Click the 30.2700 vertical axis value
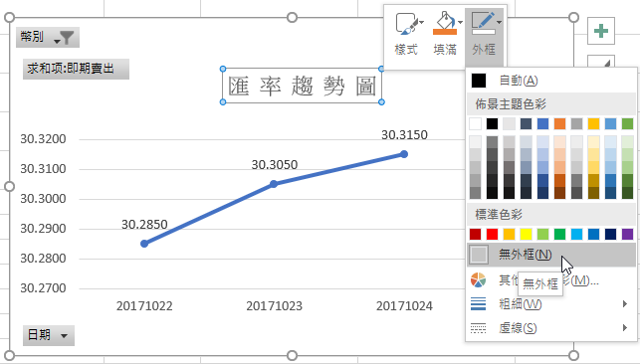 click(x=43, y=288)
